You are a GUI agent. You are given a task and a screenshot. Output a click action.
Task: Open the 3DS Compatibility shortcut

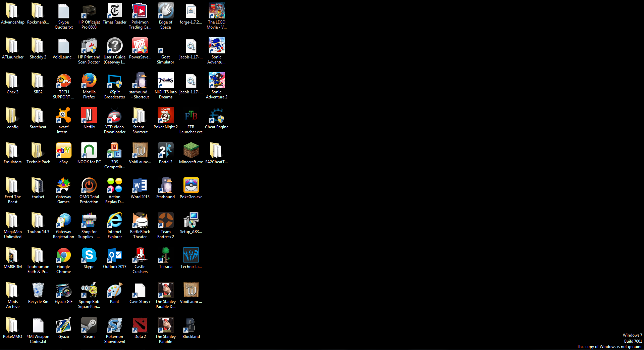click(115, 151)
